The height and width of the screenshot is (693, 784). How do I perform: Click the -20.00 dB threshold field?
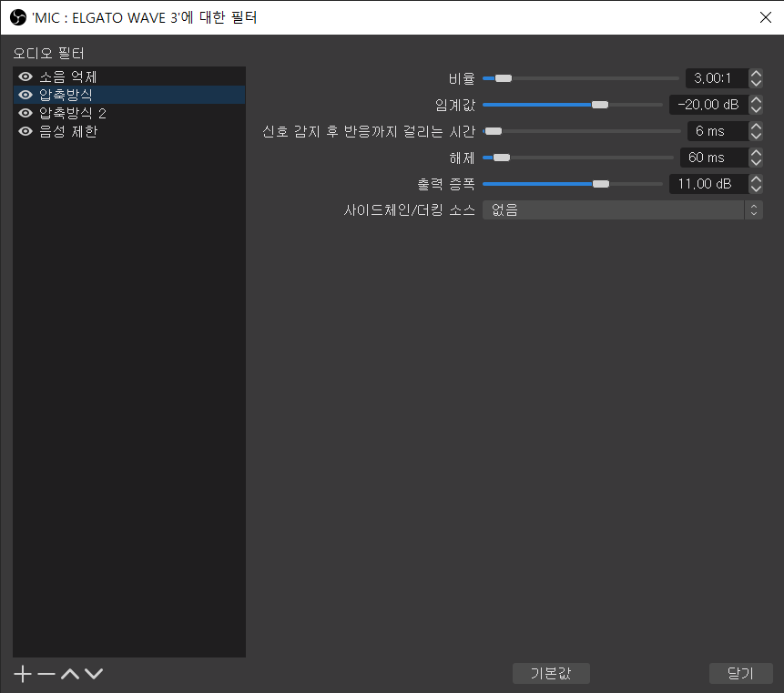tap(708, 105)
